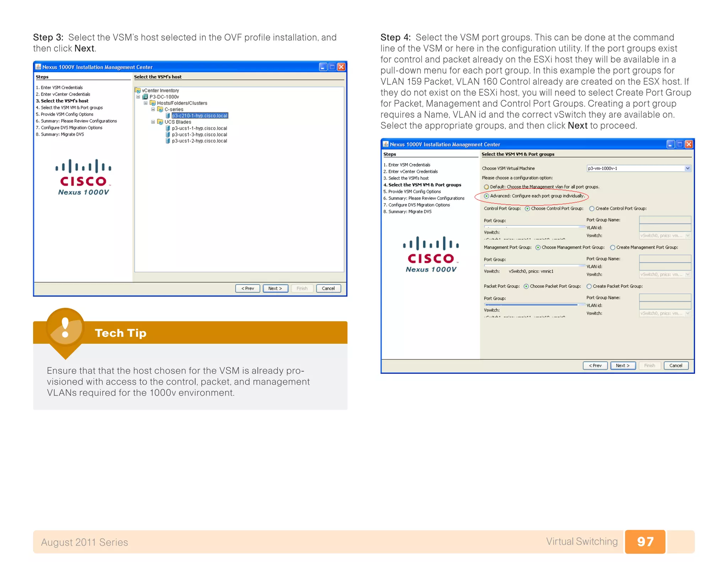
Task: Click the P3-DC-1000v datacenter icon
Action: pyautogui.click(x=145, y=97)
